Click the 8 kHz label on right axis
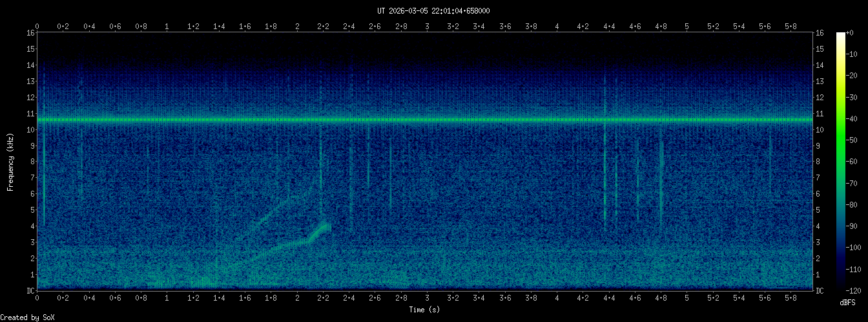Screen dimensions: 868x322 click(819, 162)
